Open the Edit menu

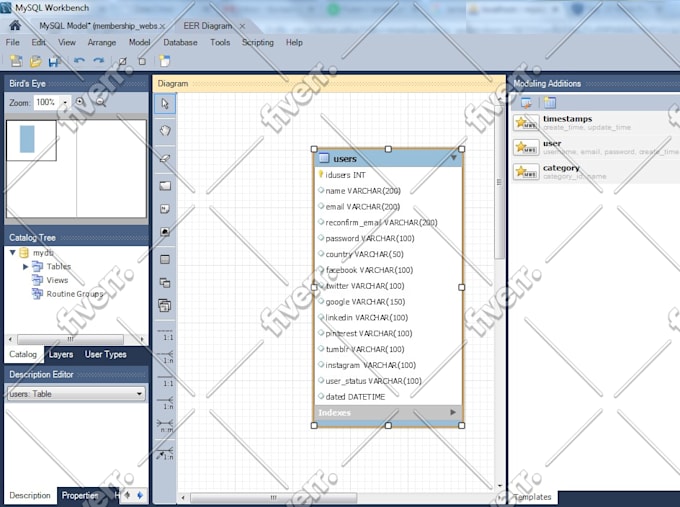(39, 43)
